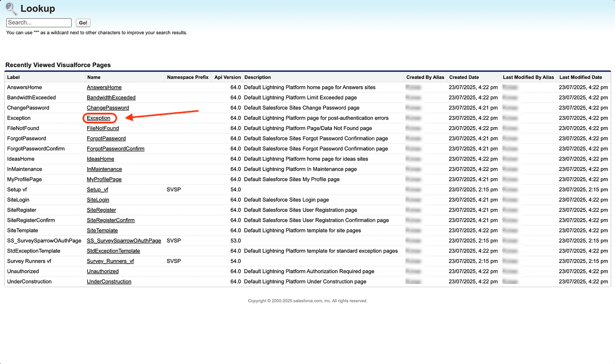
Task: Click the magnifying glass Lookup icon
Action: pyautogui.click(x=11, y=9)
